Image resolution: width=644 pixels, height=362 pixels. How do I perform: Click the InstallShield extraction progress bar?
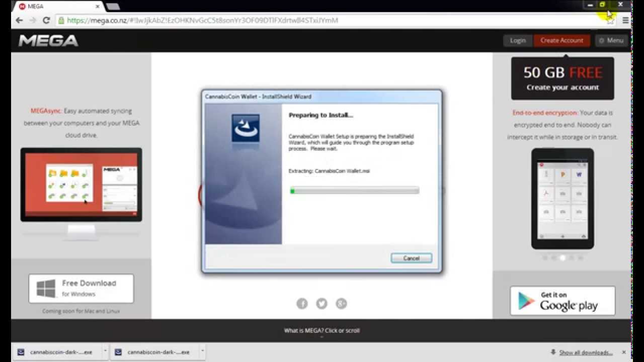point(354,191)
